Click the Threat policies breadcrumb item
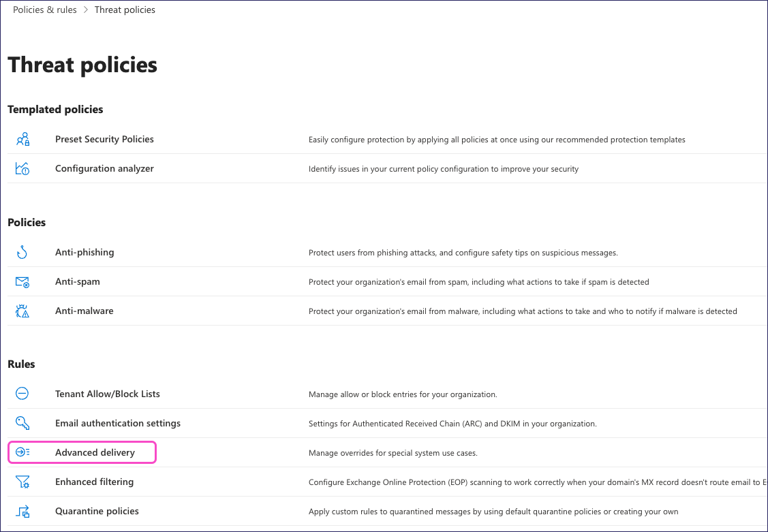Viewport: 768px width, 532px height. (x=125, y=10)
